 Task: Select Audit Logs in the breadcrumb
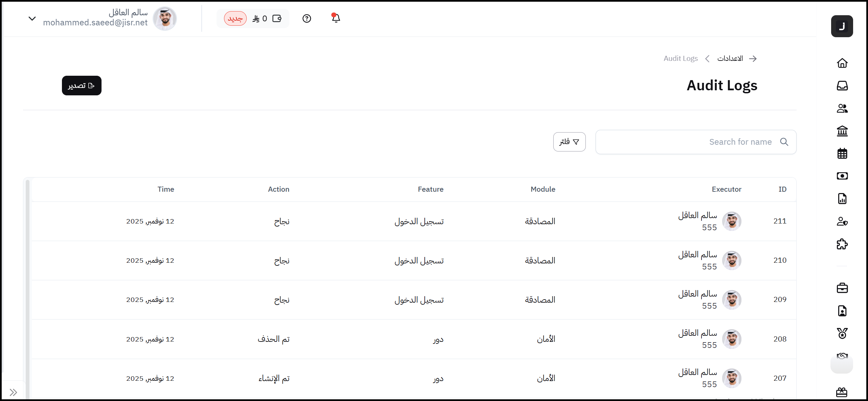tap(681, 58)
